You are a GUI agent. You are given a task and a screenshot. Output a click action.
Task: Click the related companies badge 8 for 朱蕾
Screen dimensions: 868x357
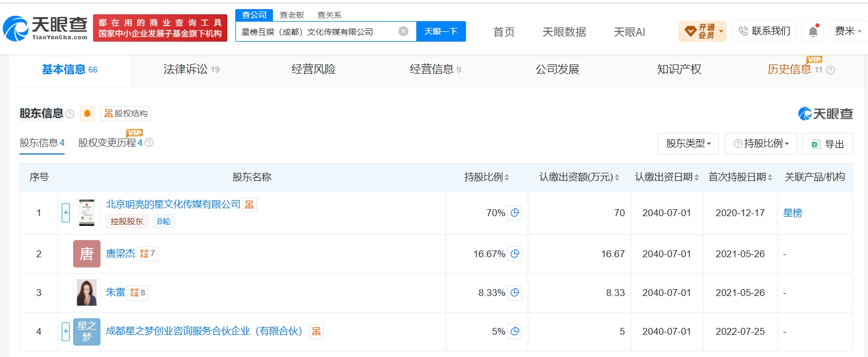coord(138,293)
